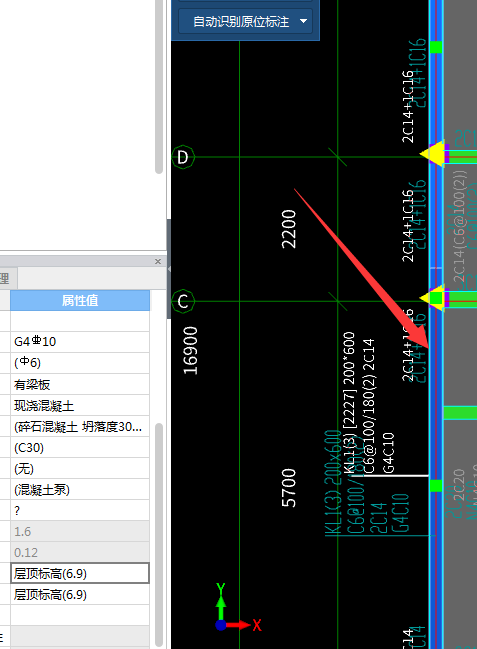Click the C6@100/180(2) 2C14 stirrup label
This screenshot has height=649, width=477.
369,406
